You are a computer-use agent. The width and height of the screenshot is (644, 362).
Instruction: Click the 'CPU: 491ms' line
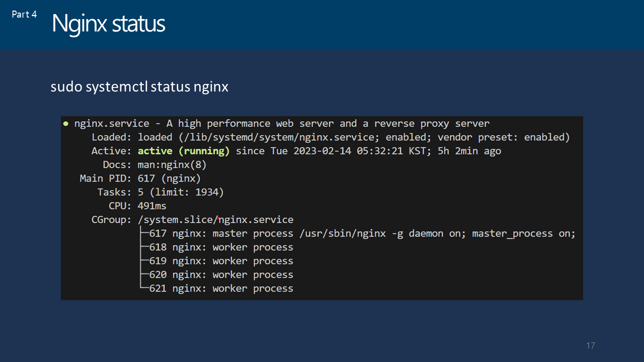137,206
